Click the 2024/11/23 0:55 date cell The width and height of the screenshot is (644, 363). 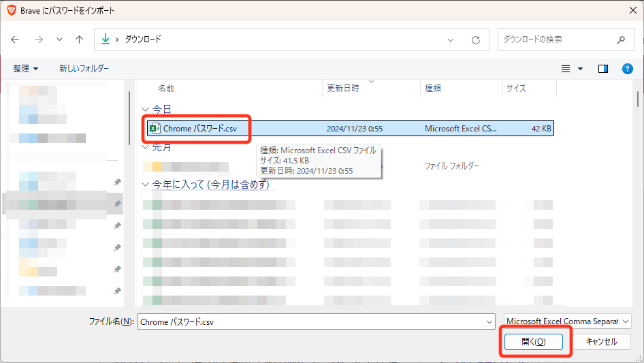pos(355,129)
